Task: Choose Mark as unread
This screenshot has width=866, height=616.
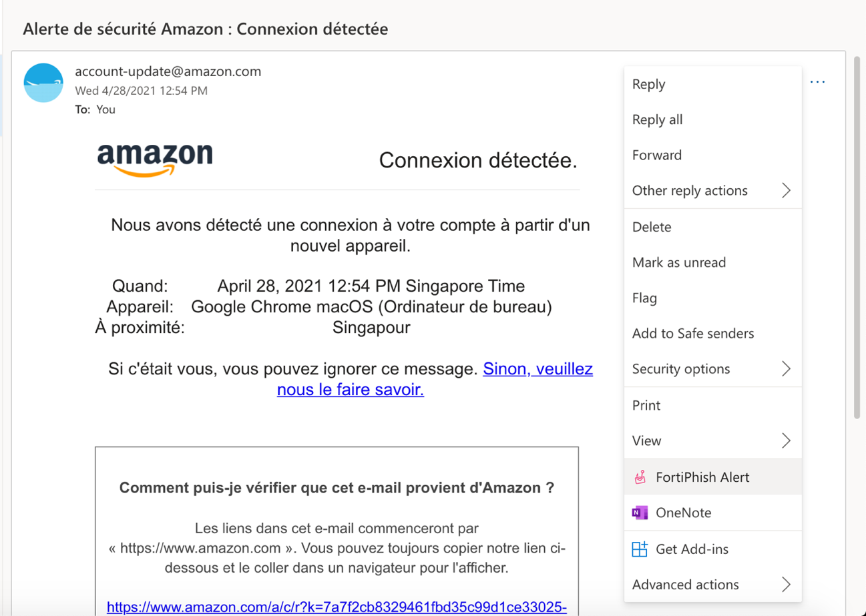Action: pos(678,262)
